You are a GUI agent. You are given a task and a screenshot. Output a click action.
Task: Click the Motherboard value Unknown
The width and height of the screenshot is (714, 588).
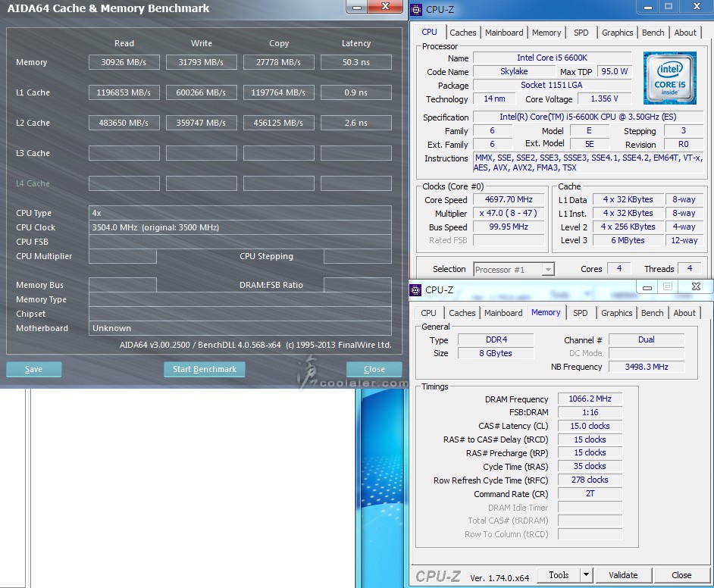[240, 328]
